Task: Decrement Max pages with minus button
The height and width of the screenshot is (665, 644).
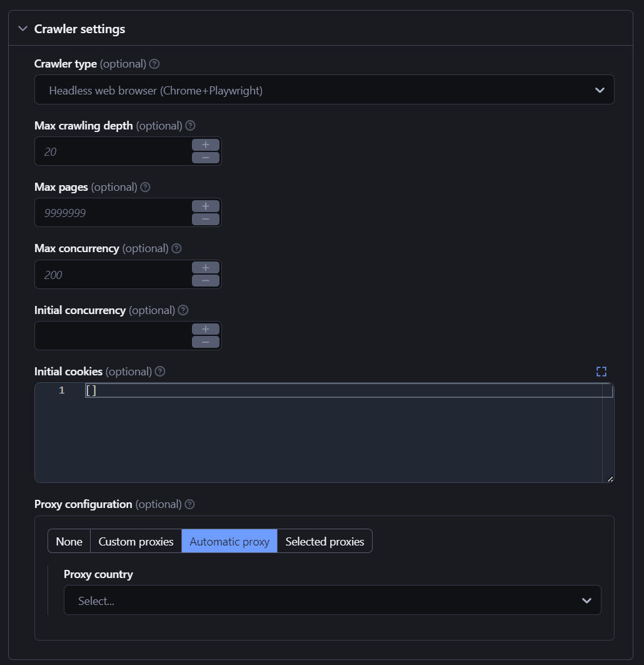Action: click(205, 219)
